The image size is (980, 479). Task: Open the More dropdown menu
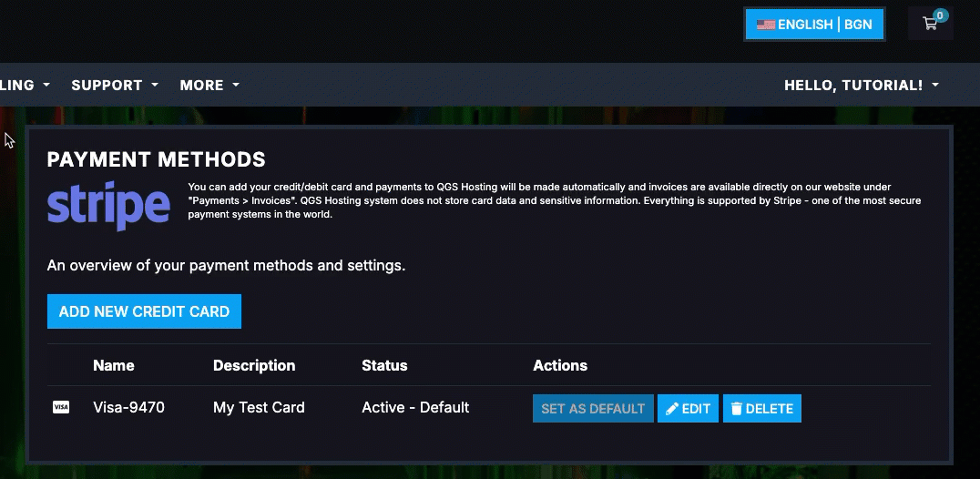pos(209,85)
